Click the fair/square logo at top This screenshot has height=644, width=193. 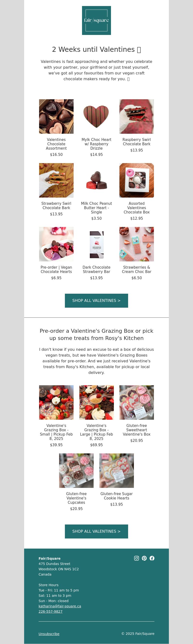96,20
